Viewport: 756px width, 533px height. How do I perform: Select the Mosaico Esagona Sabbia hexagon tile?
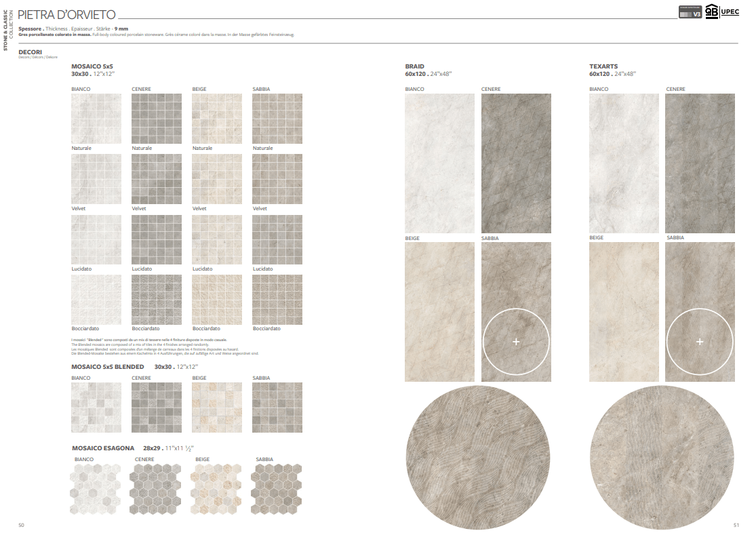pos(277,490)
